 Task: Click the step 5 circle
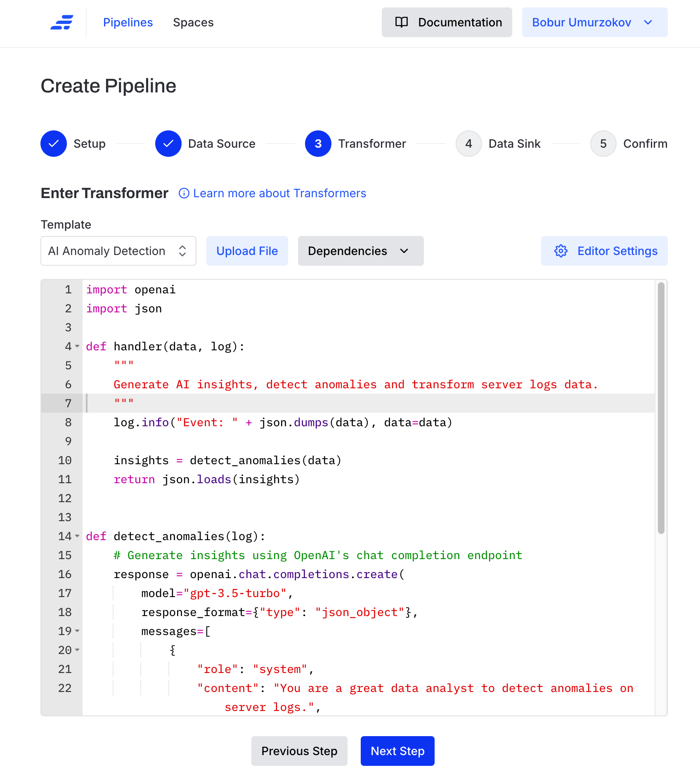[603, 144]
